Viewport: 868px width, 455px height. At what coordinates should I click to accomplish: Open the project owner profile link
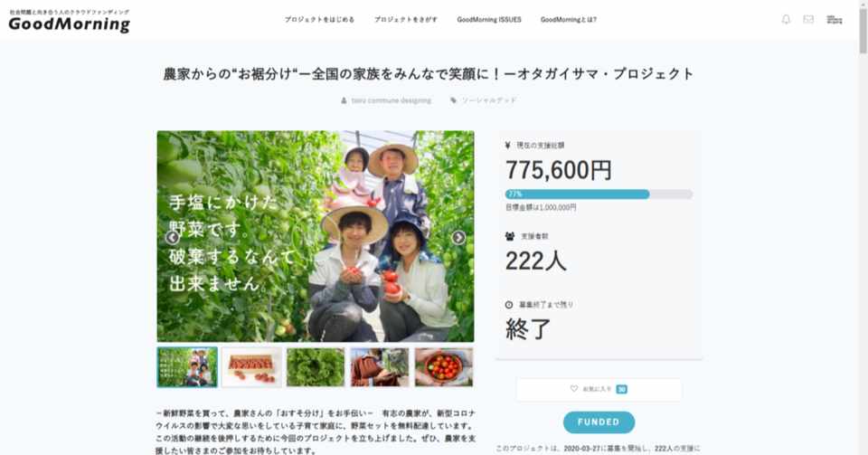coord(391,100)
